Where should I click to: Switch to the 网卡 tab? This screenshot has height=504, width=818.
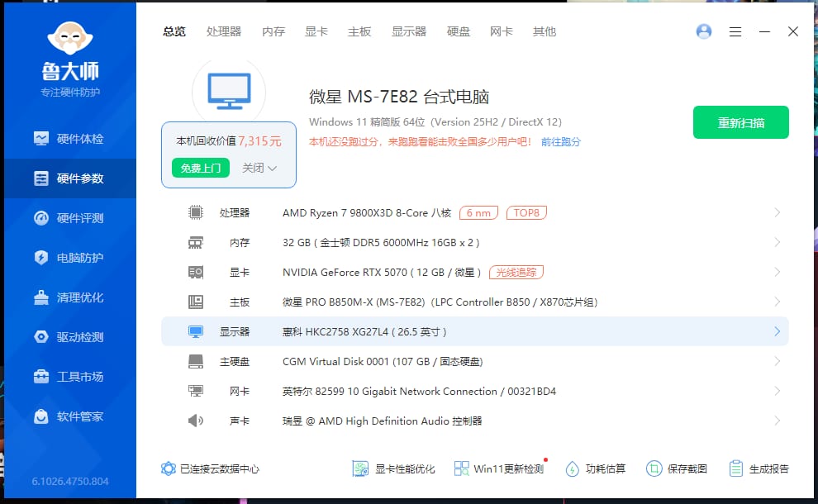coord(502,31)
